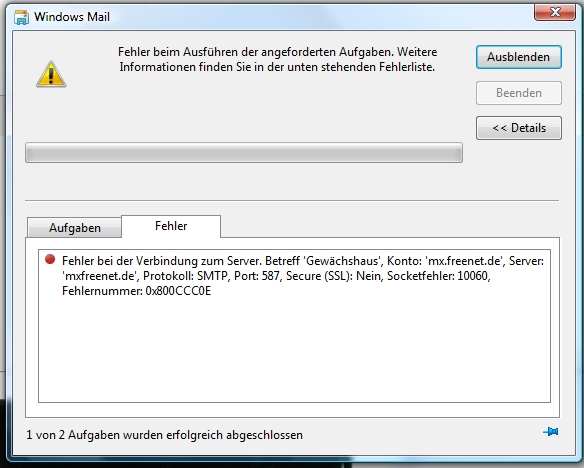This screenshot has height=468, width=584.
Task: Click the disabled Beenden button
Action: pyautogui.click(x=519, y=93)
